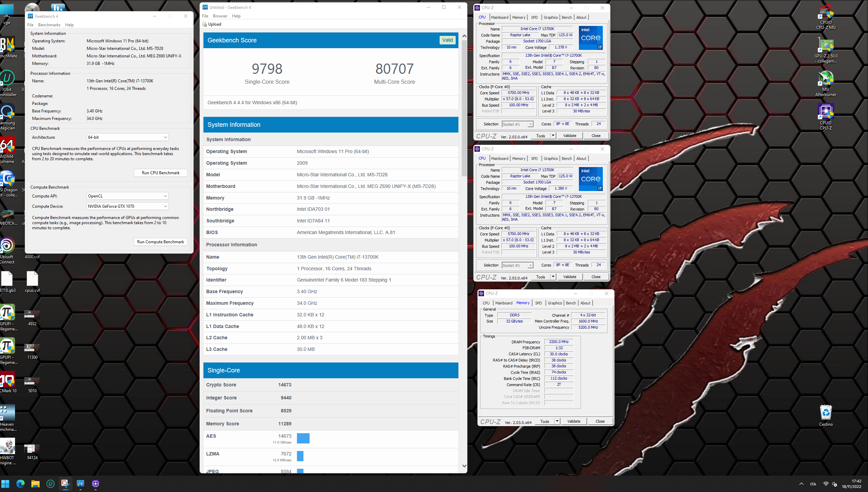Image resolution: width=868 pixels, height=492 pixels.
Task: Expand the Tools arrow in the middle CPU-Z window
Action: point(553,277)
